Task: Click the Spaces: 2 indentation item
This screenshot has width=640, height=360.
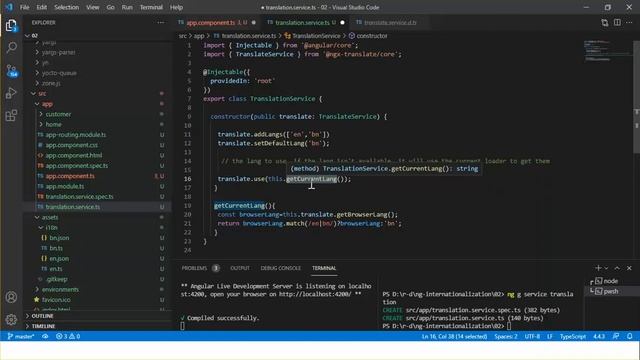Action: pos(506,336)
